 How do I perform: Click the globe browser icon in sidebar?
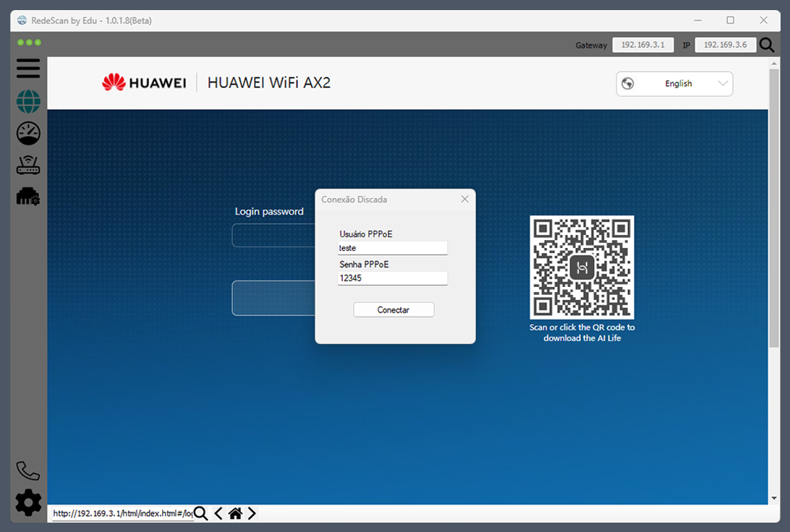coord(28,101)
